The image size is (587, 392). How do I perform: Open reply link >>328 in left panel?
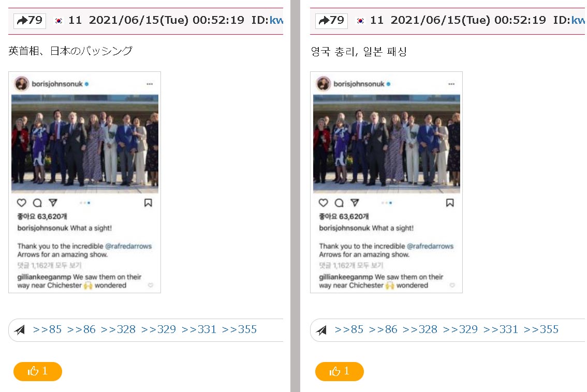pos(119,329)
